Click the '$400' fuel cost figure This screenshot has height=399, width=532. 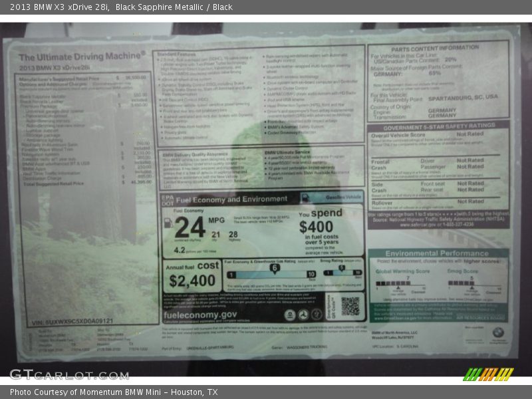pos(316,227)
